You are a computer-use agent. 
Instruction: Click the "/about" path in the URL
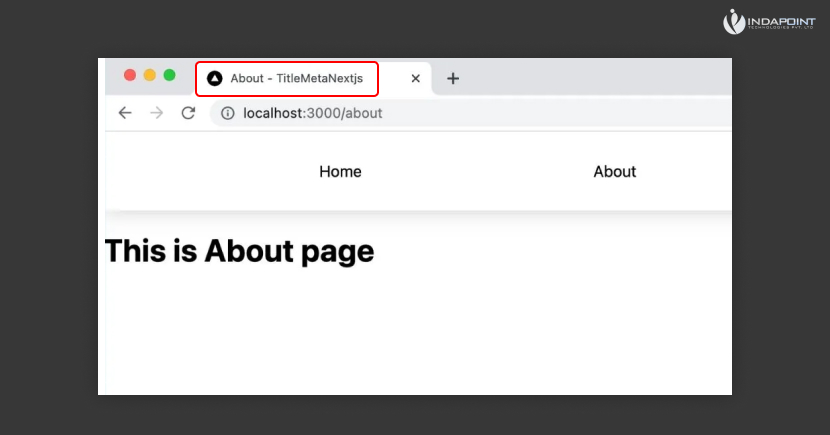[361, 113]
